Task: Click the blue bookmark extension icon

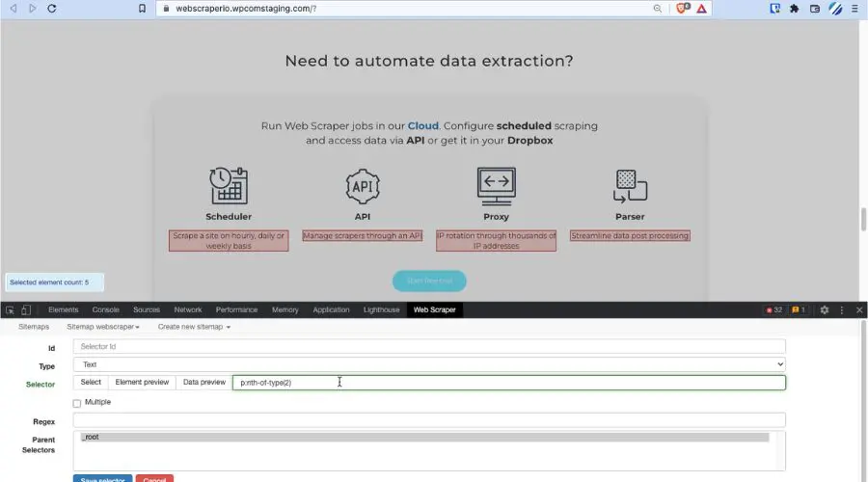Action: click(775, 9)
